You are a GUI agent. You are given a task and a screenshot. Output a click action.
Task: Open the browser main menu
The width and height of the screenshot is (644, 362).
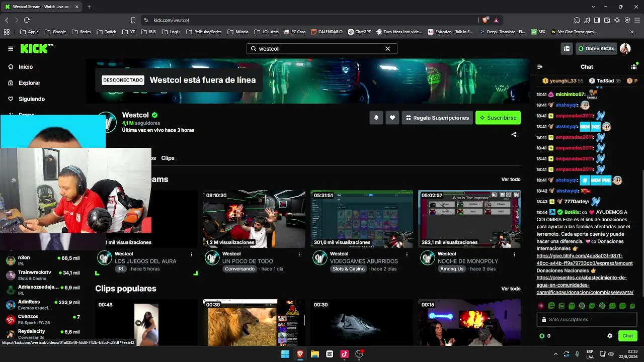tap(637, 20)
